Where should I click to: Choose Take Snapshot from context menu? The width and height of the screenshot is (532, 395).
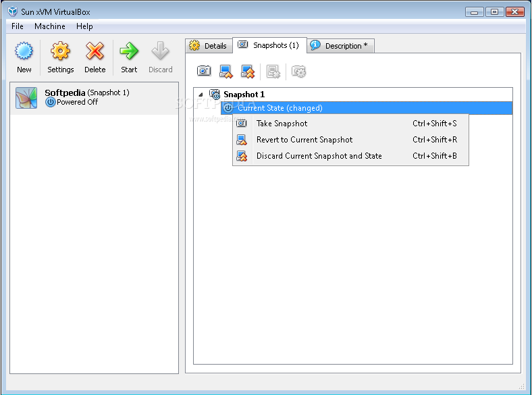click(350, 123)
